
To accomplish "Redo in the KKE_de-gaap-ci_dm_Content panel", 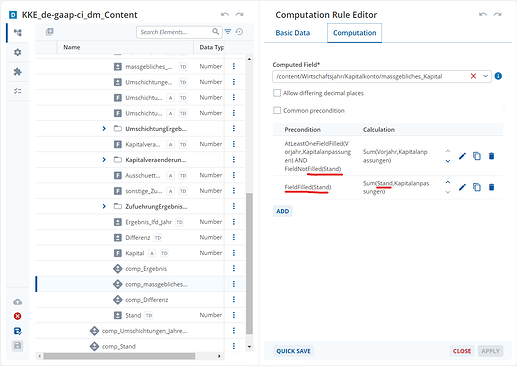I will point(239,14).
